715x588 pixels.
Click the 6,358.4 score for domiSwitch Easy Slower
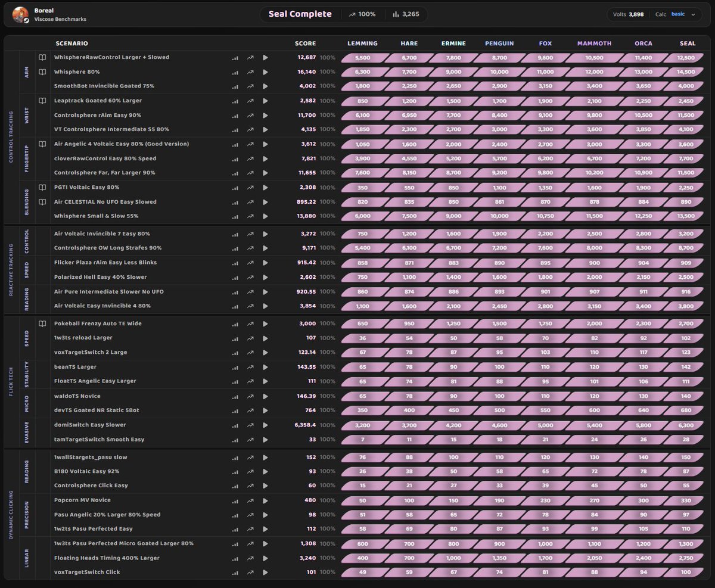tap(305, 425)
